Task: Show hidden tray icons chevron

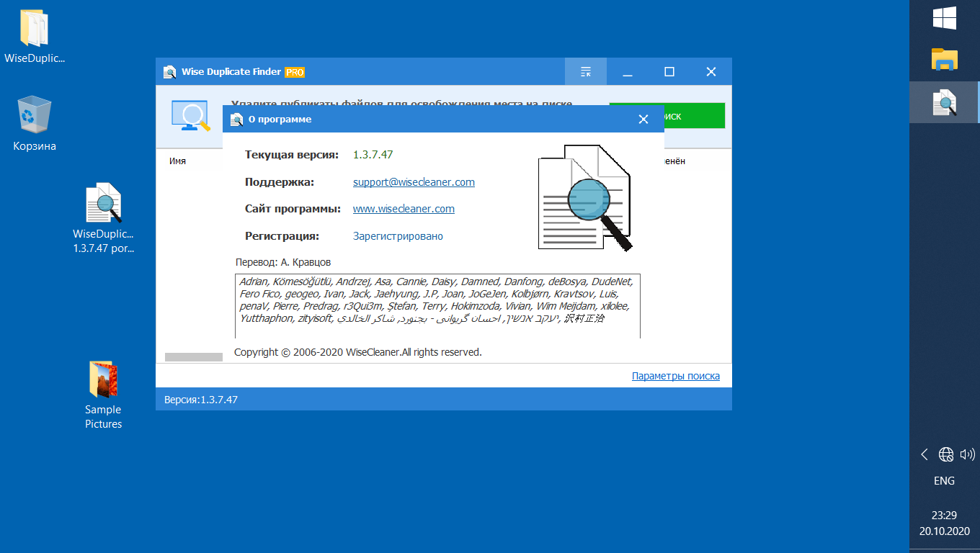Action: coord(925,454)
